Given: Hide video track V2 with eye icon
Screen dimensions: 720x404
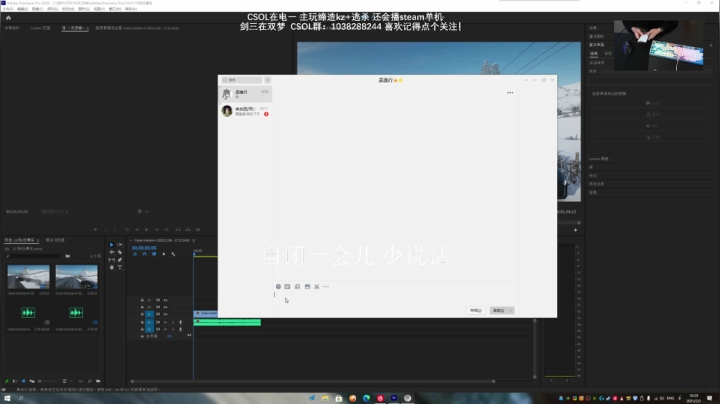Looking at the screenshot, I should (x=165, y=307).
